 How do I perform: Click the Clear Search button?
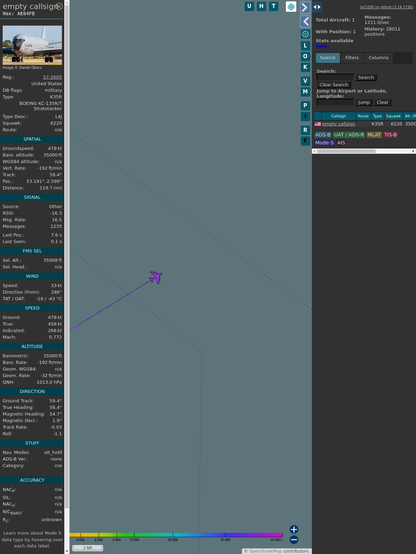[334, 85]
